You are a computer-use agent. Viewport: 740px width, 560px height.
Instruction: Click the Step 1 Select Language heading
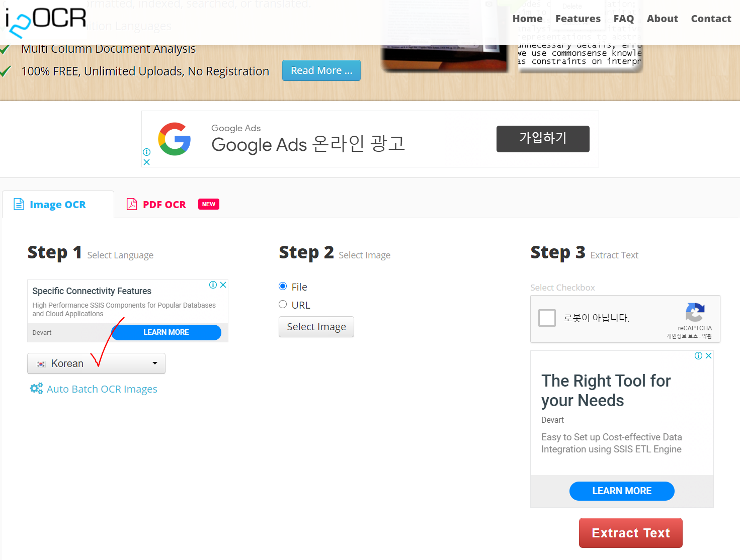tap(91, 252)
